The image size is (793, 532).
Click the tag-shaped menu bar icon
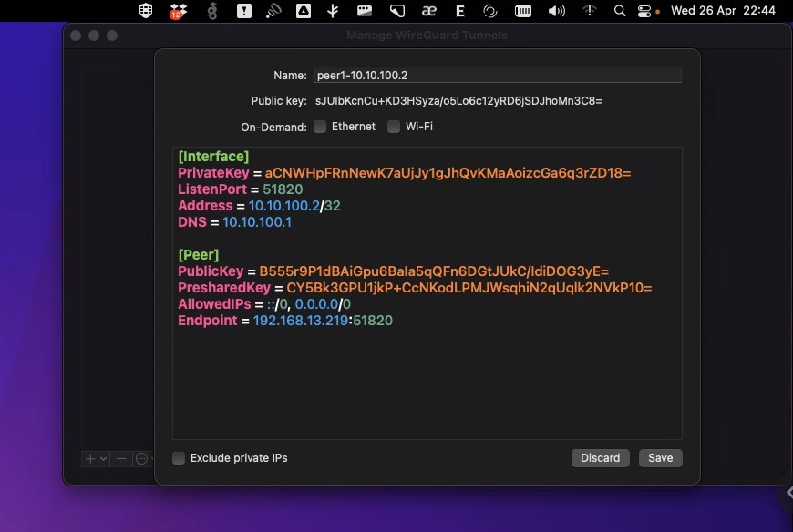(397, 11)
